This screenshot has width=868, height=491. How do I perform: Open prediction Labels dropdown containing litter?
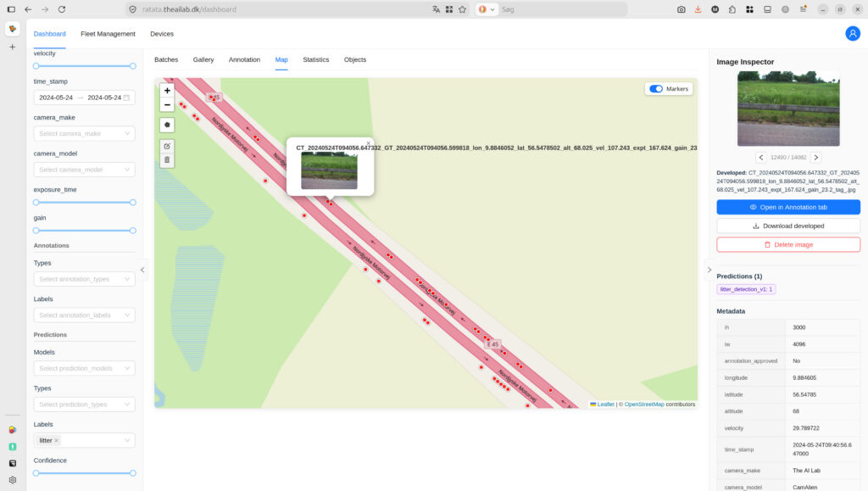coord(84,441)
